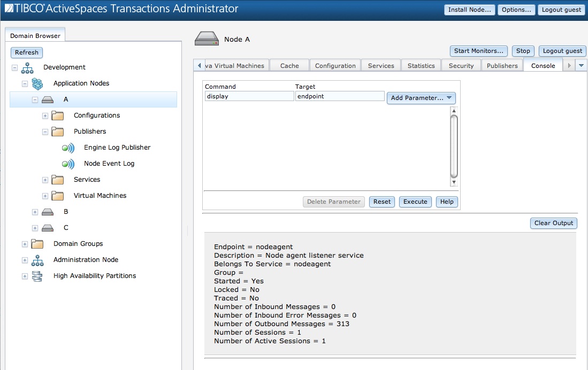Open the Add Parameter dropdown
This screenshot has width=588, height=370.
[421, 98]
